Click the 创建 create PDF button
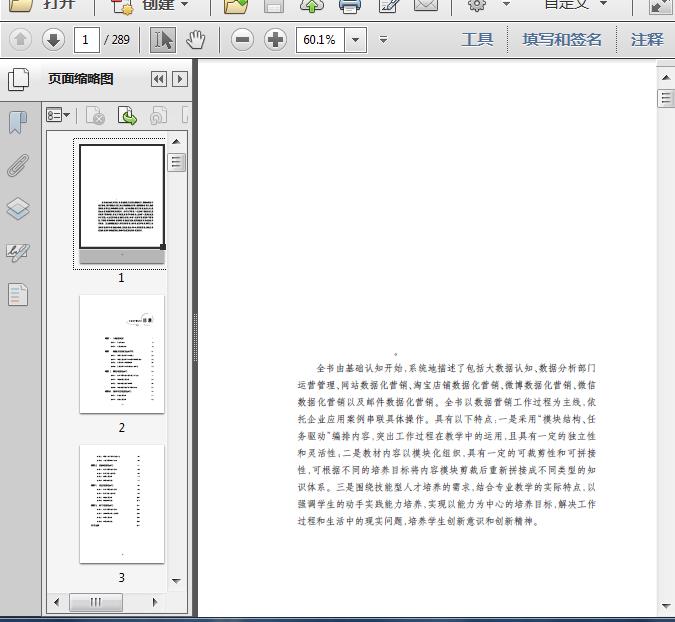Image resolution: width=675 pixels, height=622 pixels. (x=142, y=5)
